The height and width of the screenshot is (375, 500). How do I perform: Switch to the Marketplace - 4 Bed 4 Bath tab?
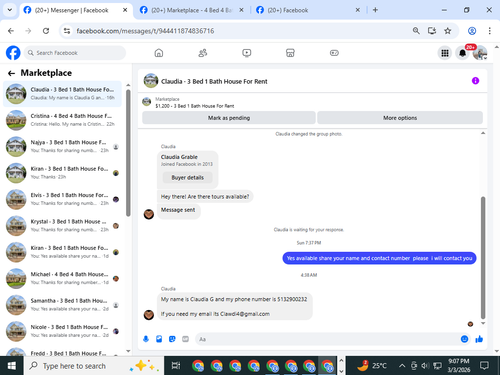(191, 10)
